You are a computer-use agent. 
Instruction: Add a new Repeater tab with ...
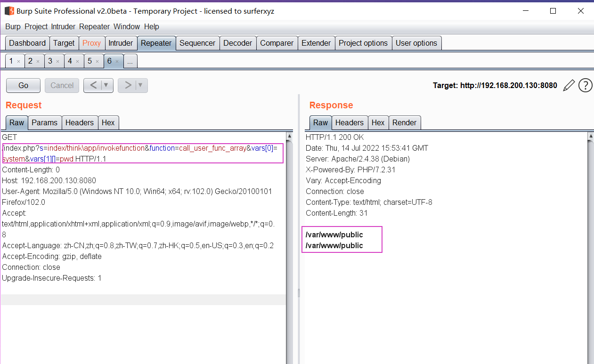tap(130, 61)
